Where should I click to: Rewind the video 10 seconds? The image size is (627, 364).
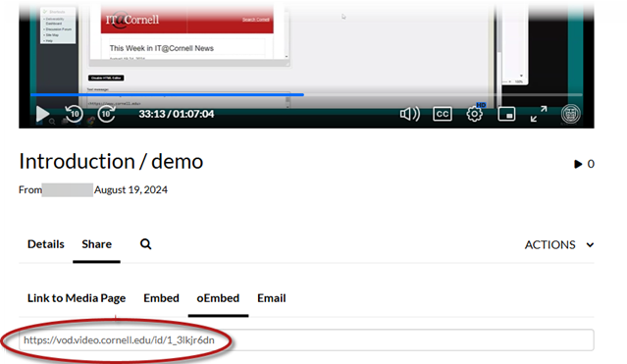click(x=74, y=114)
